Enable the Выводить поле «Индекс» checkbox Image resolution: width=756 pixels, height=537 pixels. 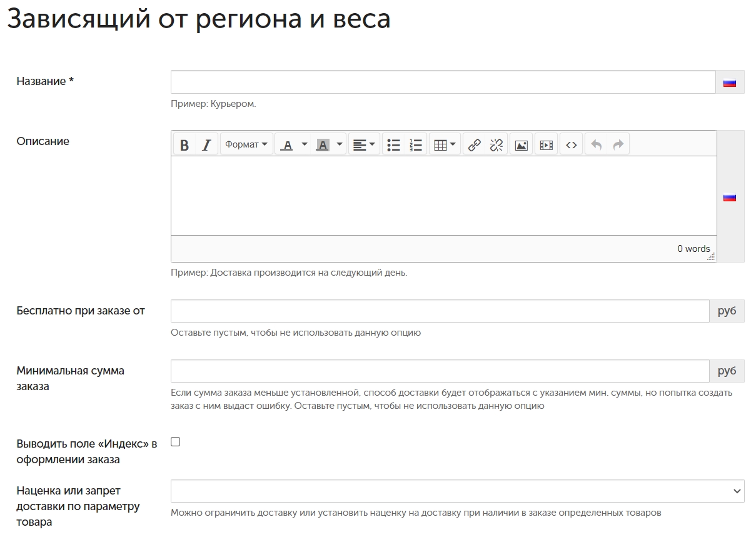point(176,442)
